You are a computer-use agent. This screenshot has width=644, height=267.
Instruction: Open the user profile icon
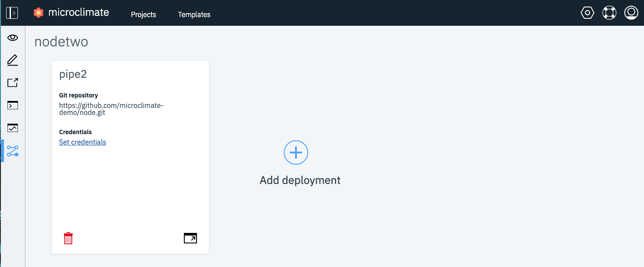click(x=631, y=13)
